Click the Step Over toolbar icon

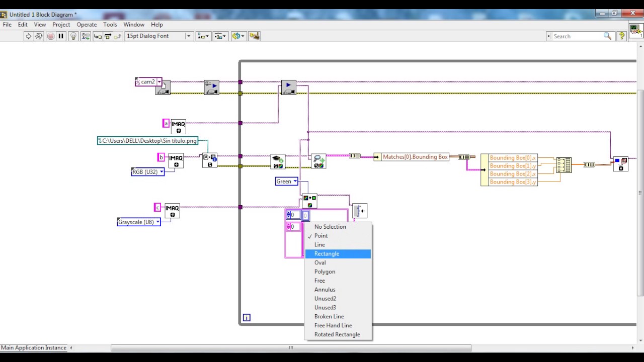coord(108,36)
